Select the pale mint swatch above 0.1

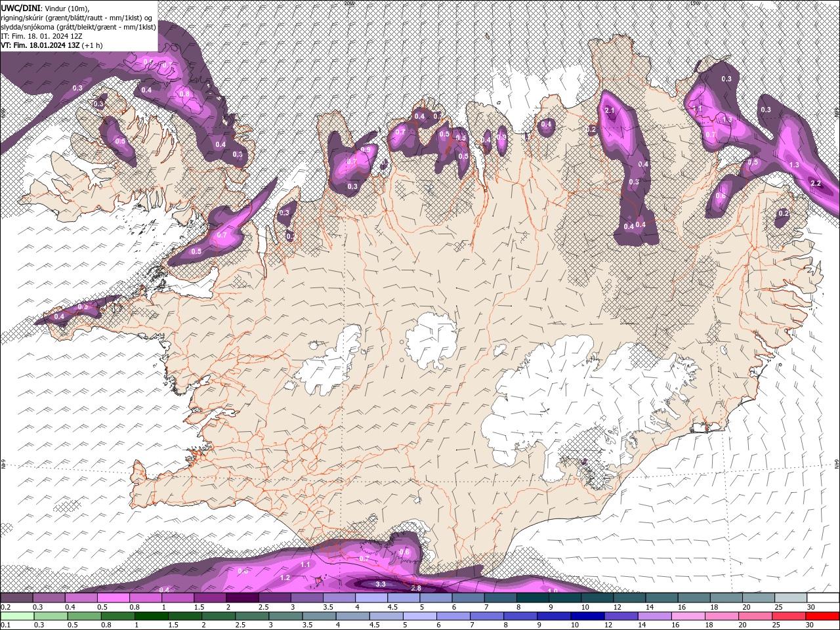coord(18,616)
